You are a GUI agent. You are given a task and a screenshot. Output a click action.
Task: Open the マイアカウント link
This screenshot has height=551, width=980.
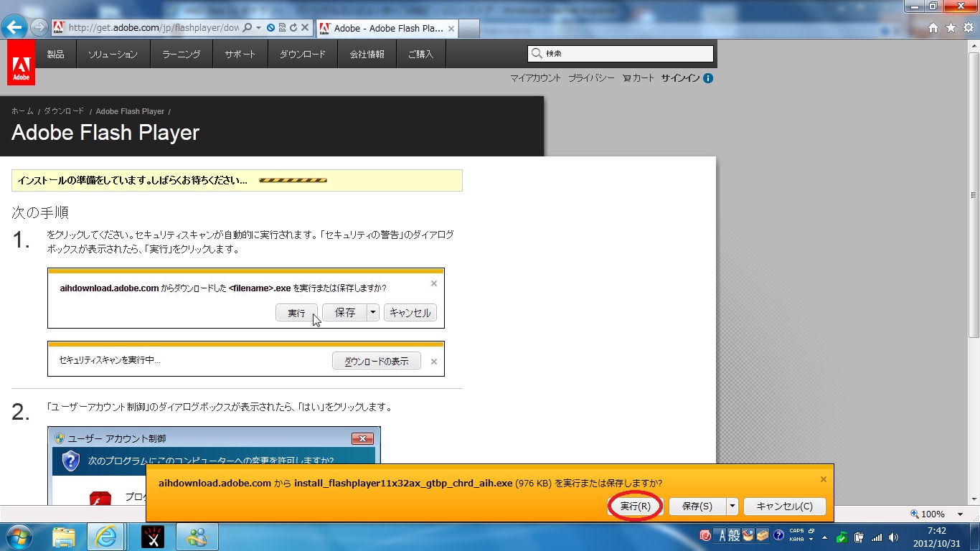(x=535, y=78)
